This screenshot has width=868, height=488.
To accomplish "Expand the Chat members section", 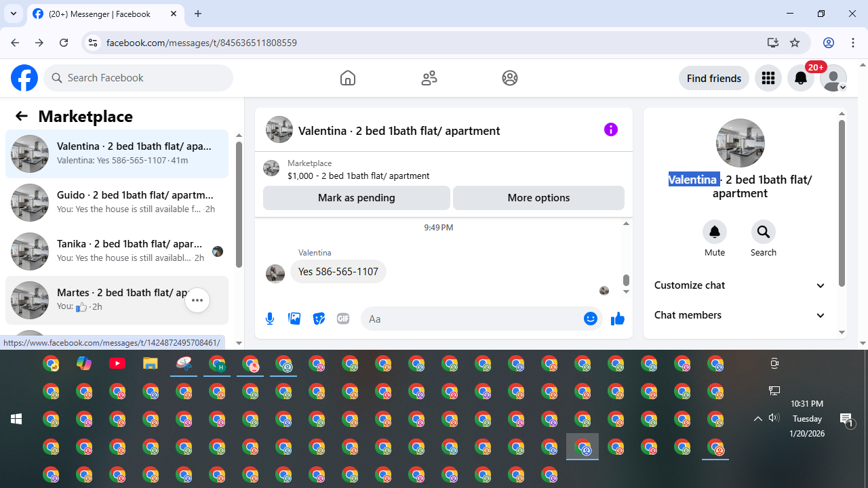I will 740,315.
